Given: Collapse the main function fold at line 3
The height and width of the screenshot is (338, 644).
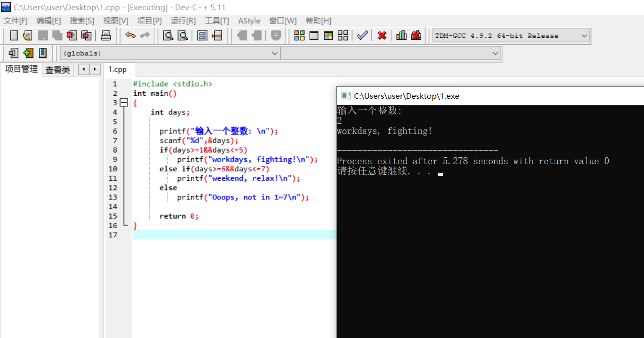Looking at the screenshot, I should 124,103.
